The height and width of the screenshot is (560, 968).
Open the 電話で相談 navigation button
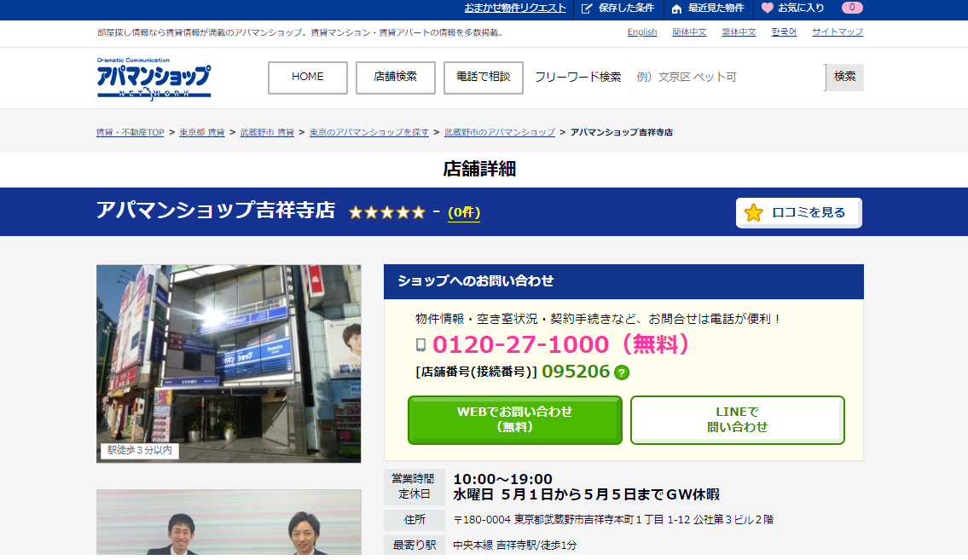coord(484,78)
